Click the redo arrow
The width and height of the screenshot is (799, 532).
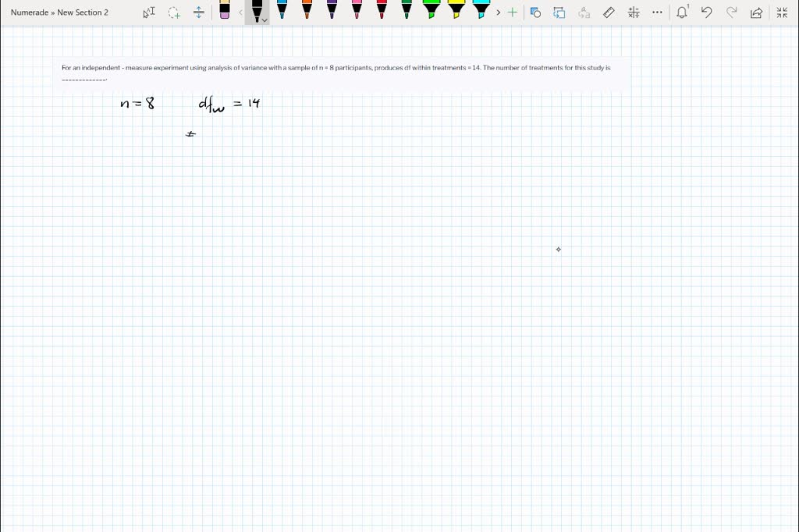point(731,12)
